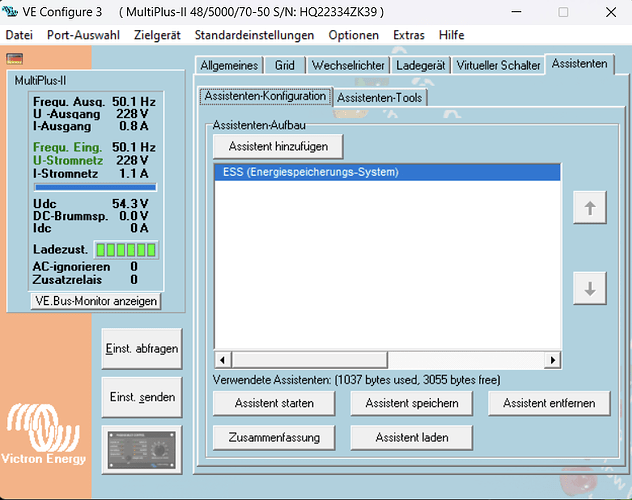
Task: Click Assistent speichern button
Action: point(412,403)
